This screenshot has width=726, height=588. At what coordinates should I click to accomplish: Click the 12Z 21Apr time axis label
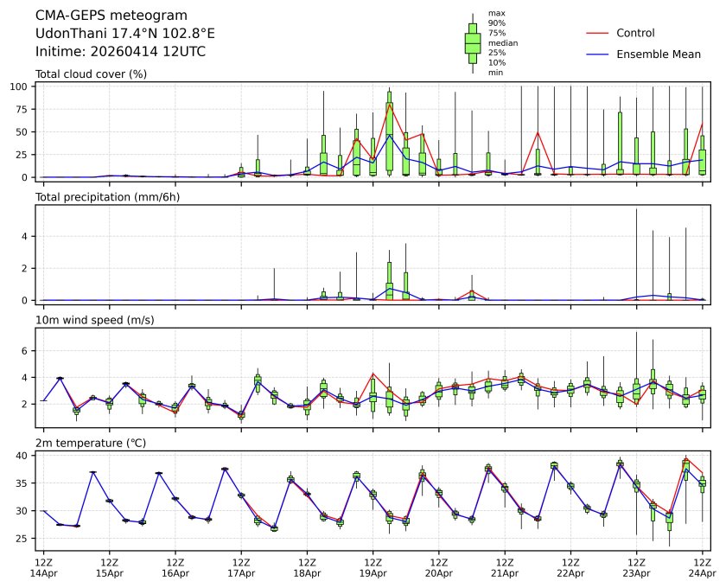[x=505, y=566]
